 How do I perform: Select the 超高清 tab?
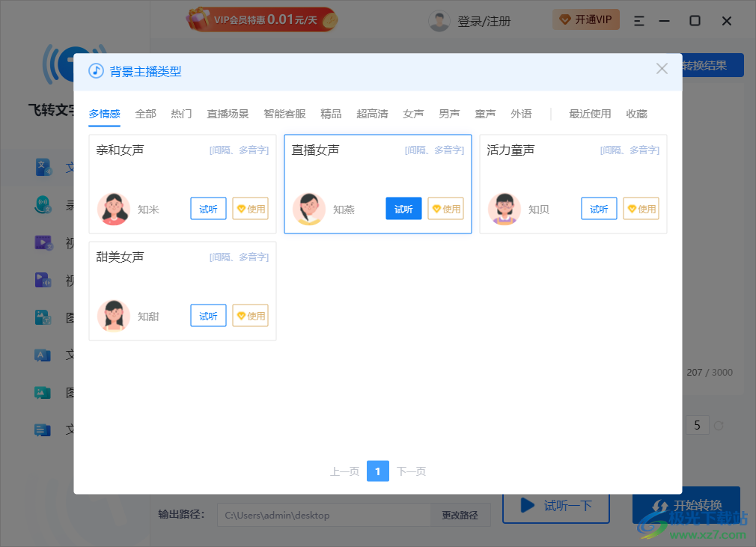pos(372,114)
